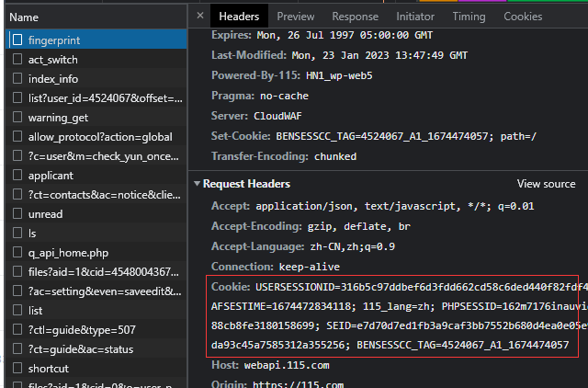Collapse the Request Headers section
Viewport: 588px width, 388px height.
[x=198, y=184]
